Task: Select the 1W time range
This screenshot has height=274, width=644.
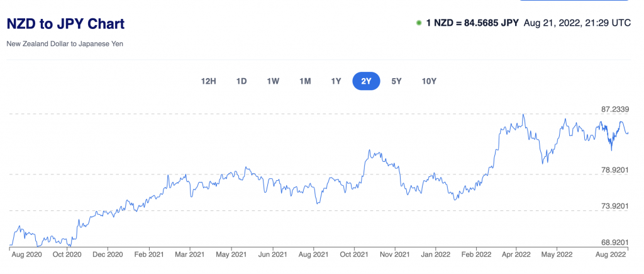Action: (273, 81)
